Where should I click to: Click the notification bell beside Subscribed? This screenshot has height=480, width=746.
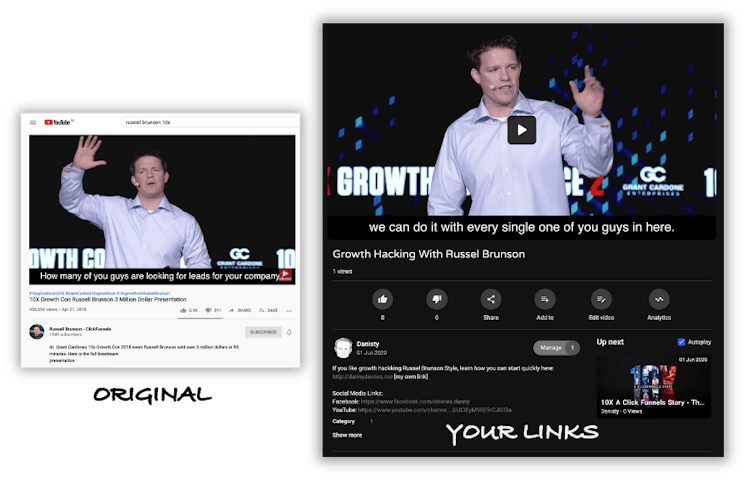point(289,332)
